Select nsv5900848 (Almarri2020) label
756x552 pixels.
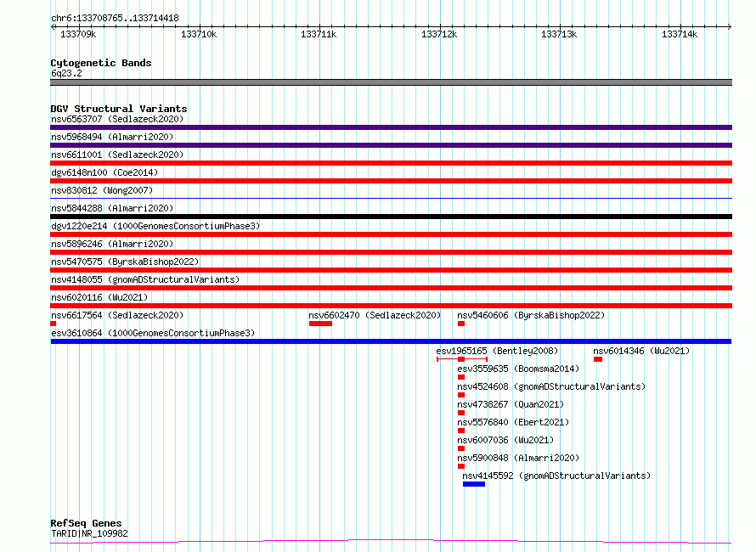point(518,458)
